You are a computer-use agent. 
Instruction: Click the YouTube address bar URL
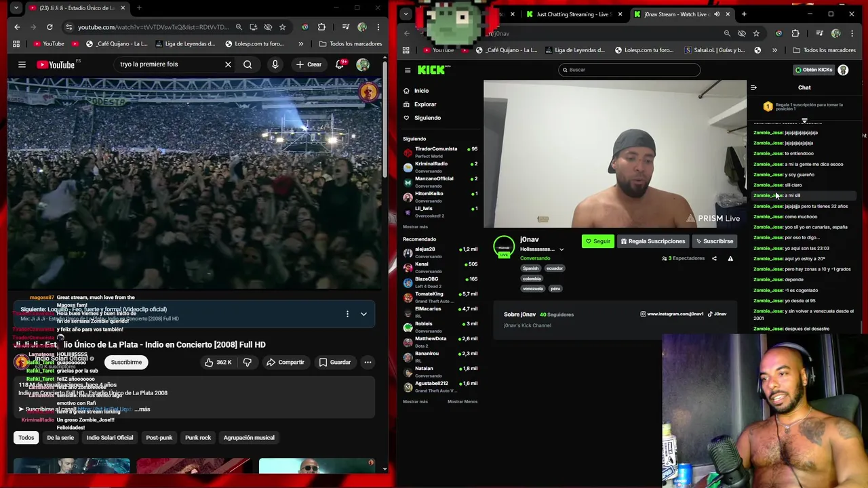[153, 27]
